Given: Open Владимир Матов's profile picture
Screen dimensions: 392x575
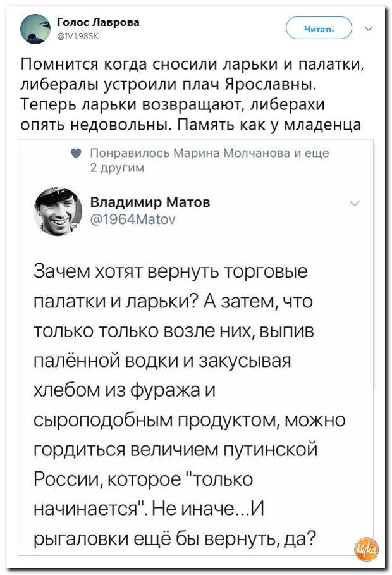Looking at the screenshot, I should (58, 212).
